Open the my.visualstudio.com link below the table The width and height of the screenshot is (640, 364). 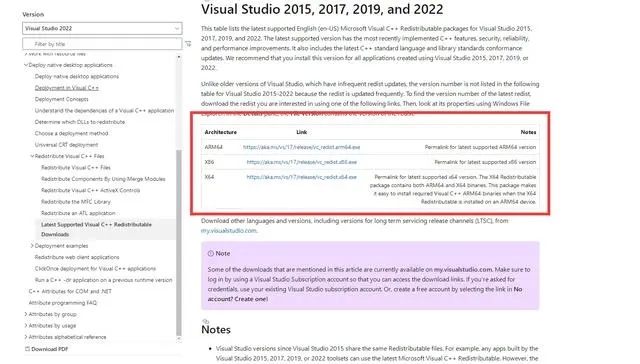click(229, 231)
